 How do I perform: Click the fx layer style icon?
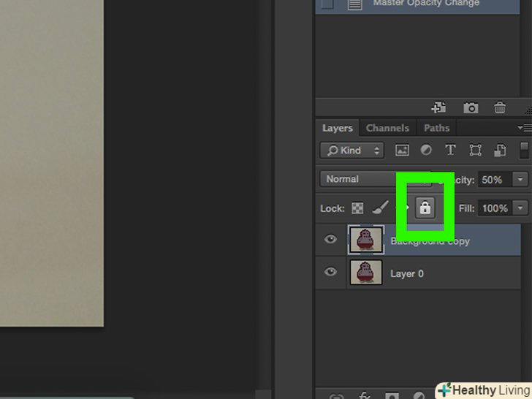pos(365,395)
